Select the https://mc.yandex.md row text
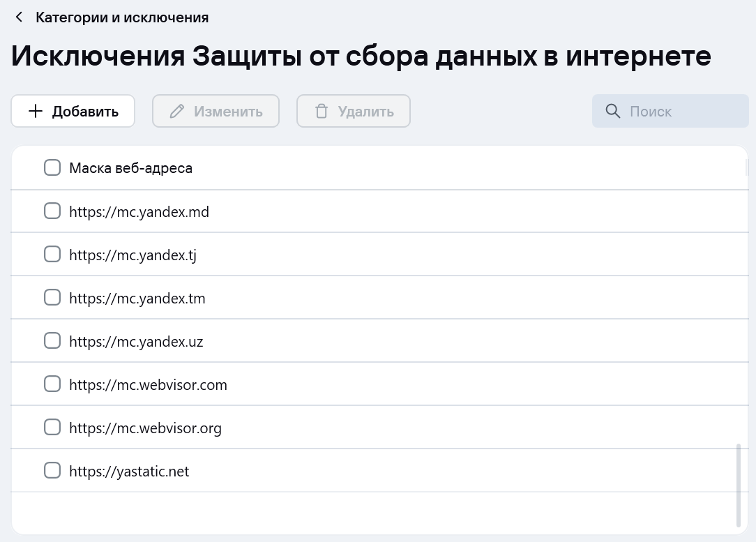The image size is (756, 542). [x=139, y=211]
